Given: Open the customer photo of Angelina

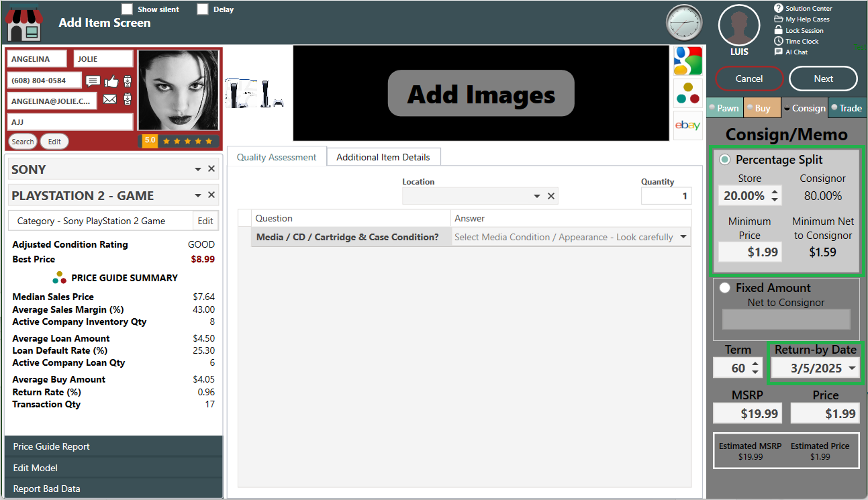Looking at the screenshot, I should coord(178,90).
